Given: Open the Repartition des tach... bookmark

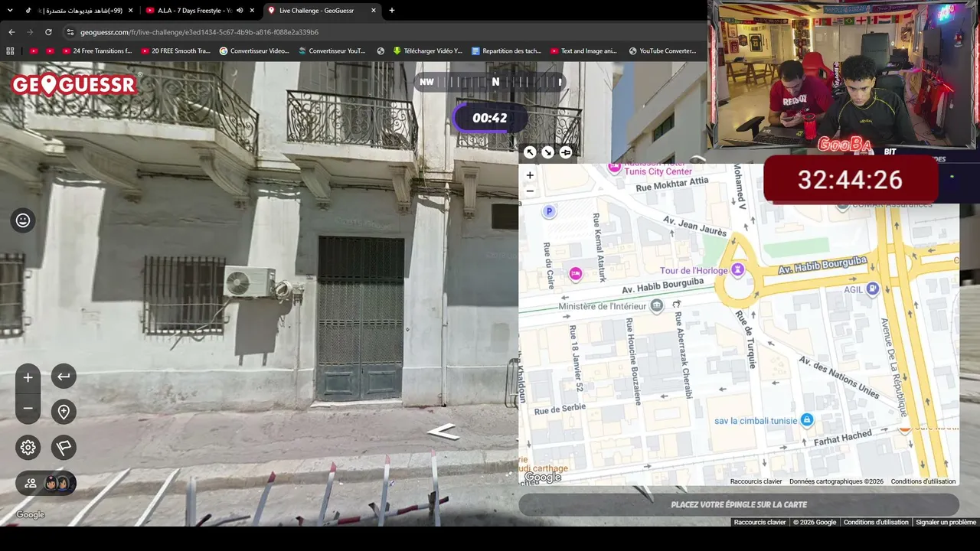Looking at the screenshot, I should point(507,51).
